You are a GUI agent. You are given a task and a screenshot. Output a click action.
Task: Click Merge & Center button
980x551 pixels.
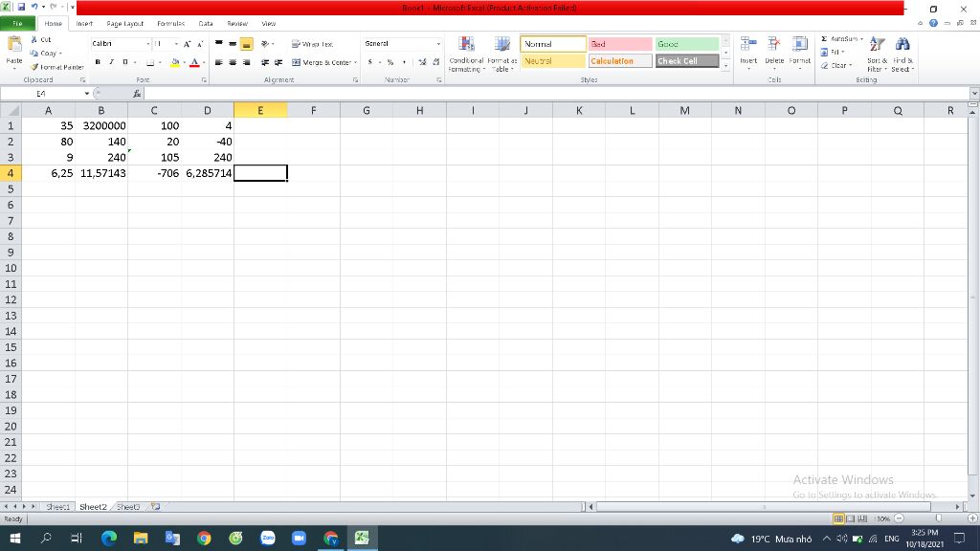tap(322, 62)
